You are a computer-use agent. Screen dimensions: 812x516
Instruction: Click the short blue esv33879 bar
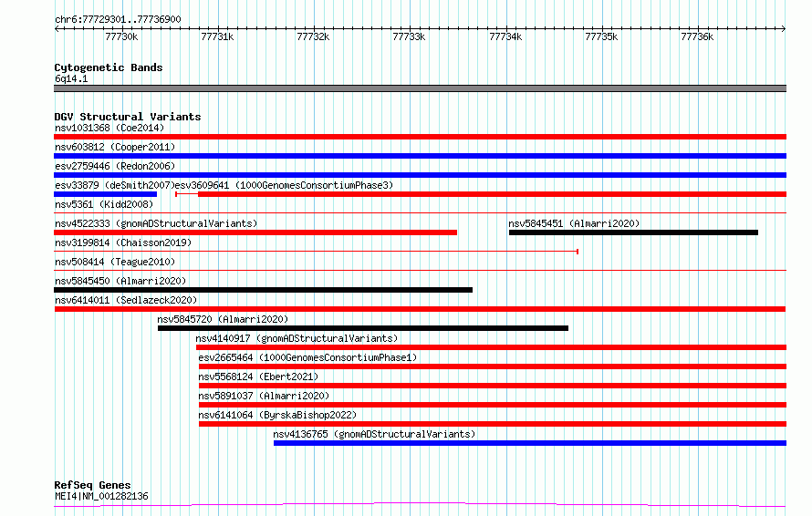(x=106, y=194)
